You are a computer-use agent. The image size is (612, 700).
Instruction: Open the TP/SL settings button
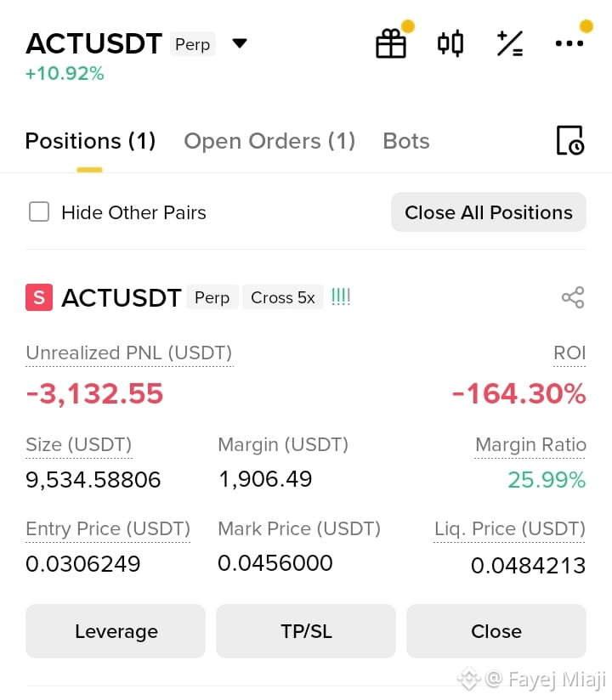[x=306, y=631]
